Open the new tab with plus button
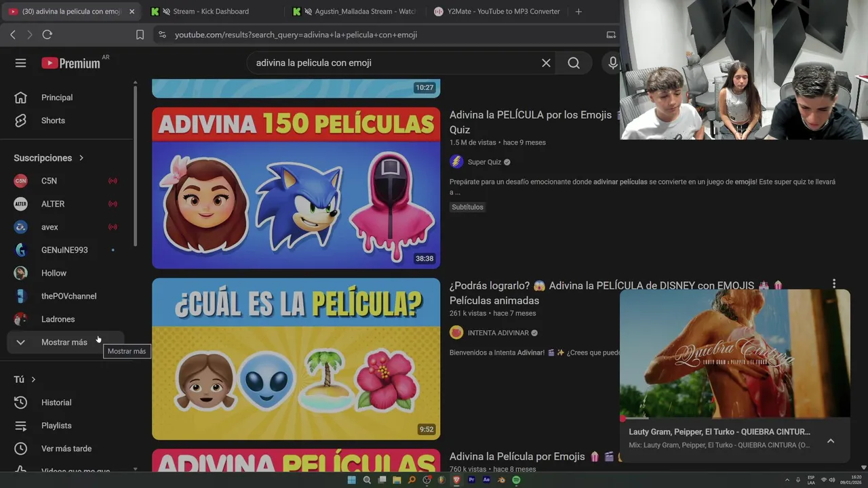 pyautogui.click(x=578, y=12)
